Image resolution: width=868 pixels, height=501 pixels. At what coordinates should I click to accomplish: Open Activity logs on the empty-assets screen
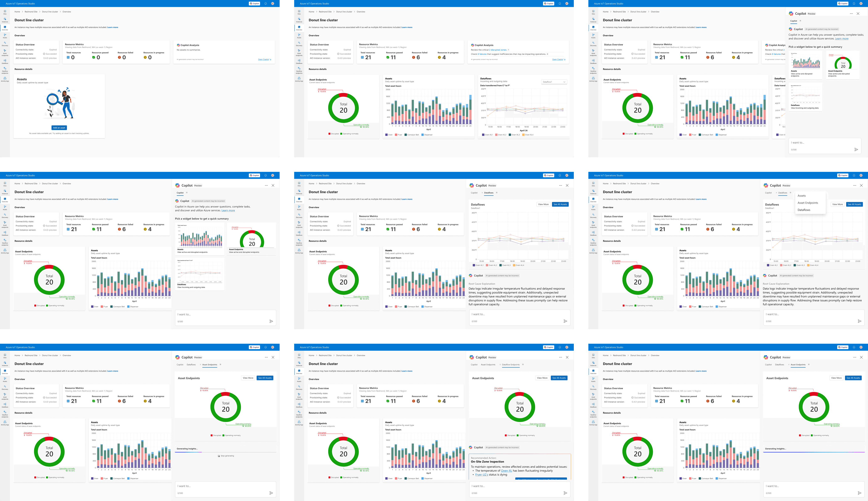pyautogui.click(x=5, y=79)
